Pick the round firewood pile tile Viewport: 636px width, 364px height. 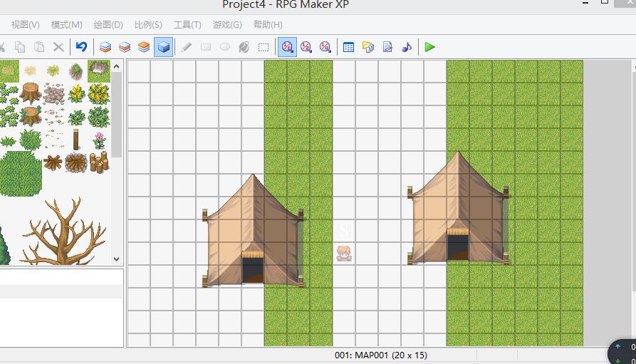point(76,162)
